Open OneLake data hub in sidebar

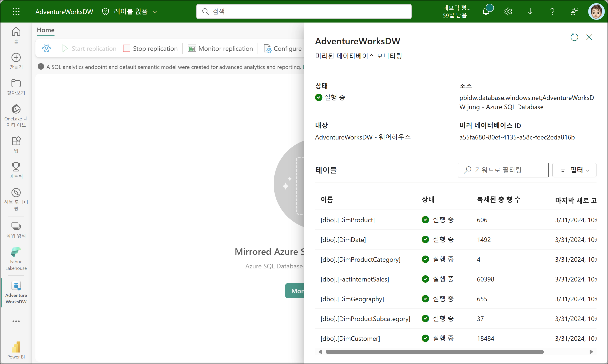[16, 116]
